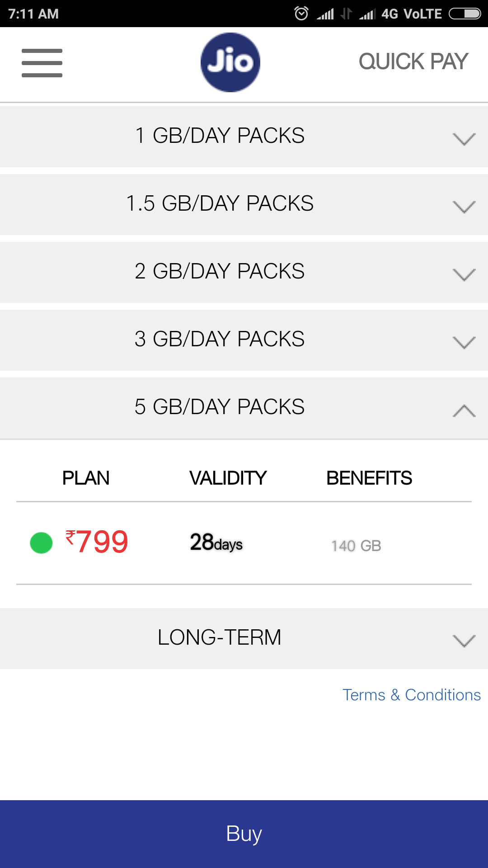Tap the battery indicator in status bar
Viewport: 488px width, 868px height.
[465, 14]
